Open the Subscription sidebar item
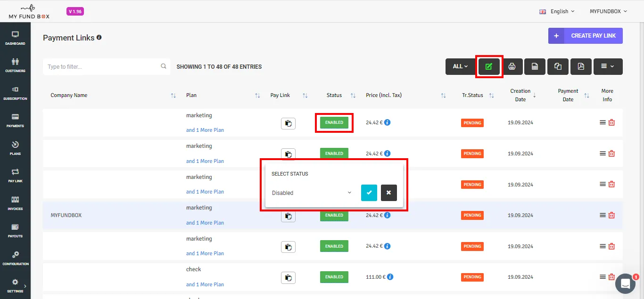The image size is (644, 299). [15, 93]
